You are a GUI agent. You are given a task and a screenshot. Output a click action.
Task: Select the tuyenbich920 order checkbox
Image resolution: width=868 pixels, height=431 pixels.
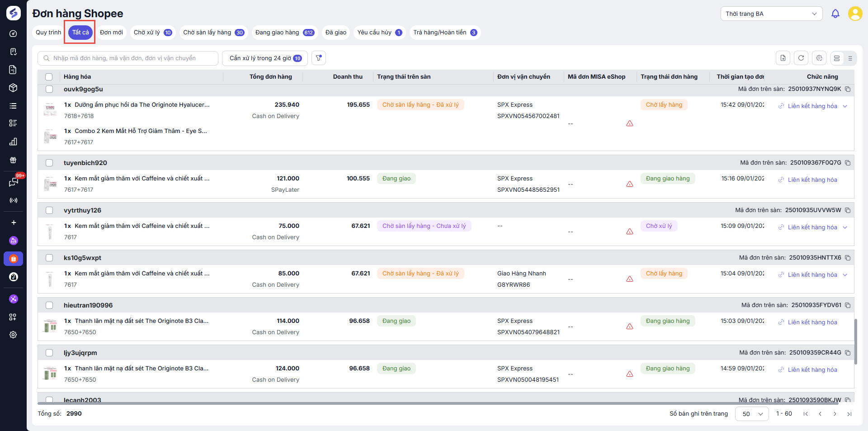[x=49, y=163]
